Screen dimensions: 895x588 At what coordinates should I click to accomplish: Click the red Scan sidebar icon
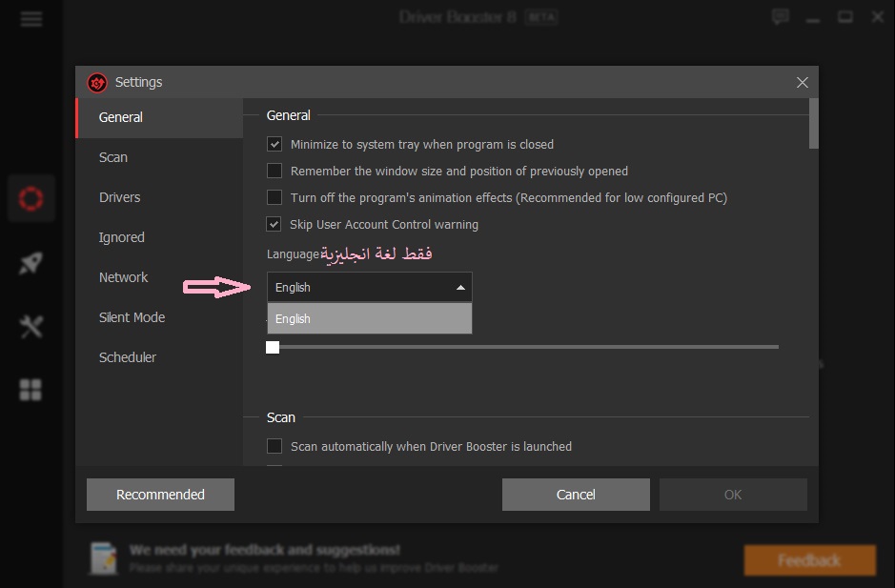click(31, 198)
